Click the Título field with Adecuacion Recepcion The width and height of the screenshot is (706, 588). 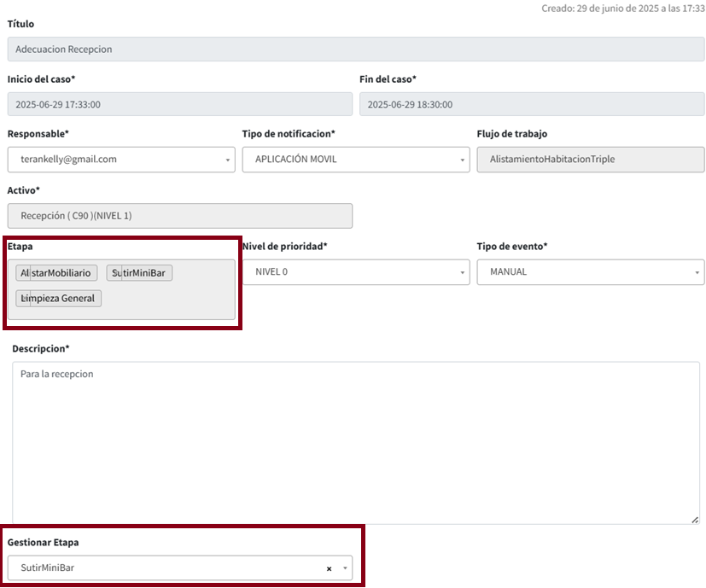pos(355,49)
